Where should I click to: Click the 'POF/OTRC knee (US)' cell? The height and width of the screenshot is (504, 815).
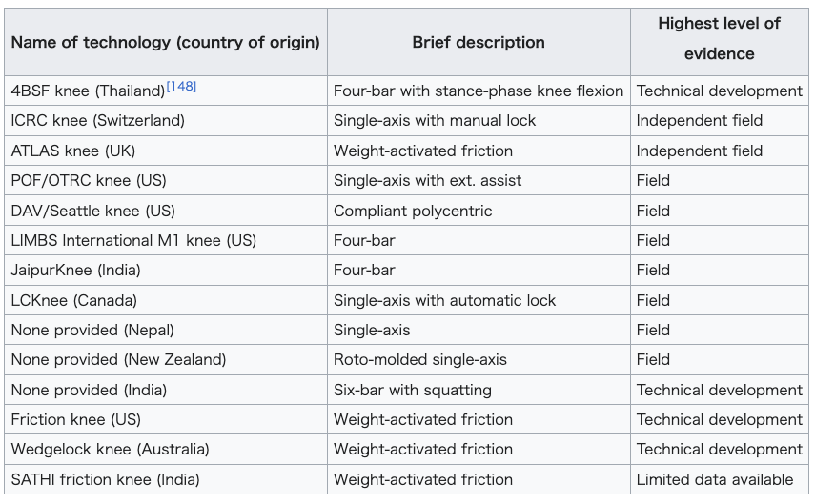(166, 180)
